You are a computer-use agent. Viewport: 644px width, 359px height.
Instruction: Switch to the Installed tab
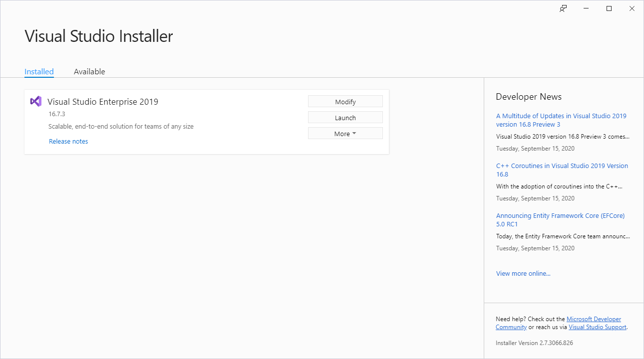coord(39,71)
